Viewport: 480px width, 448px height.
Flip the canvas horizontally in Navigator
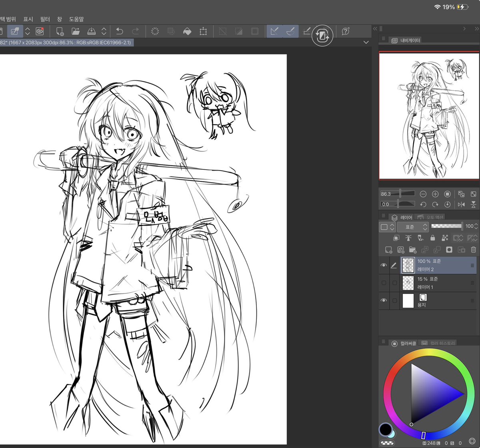pos(461,204)
